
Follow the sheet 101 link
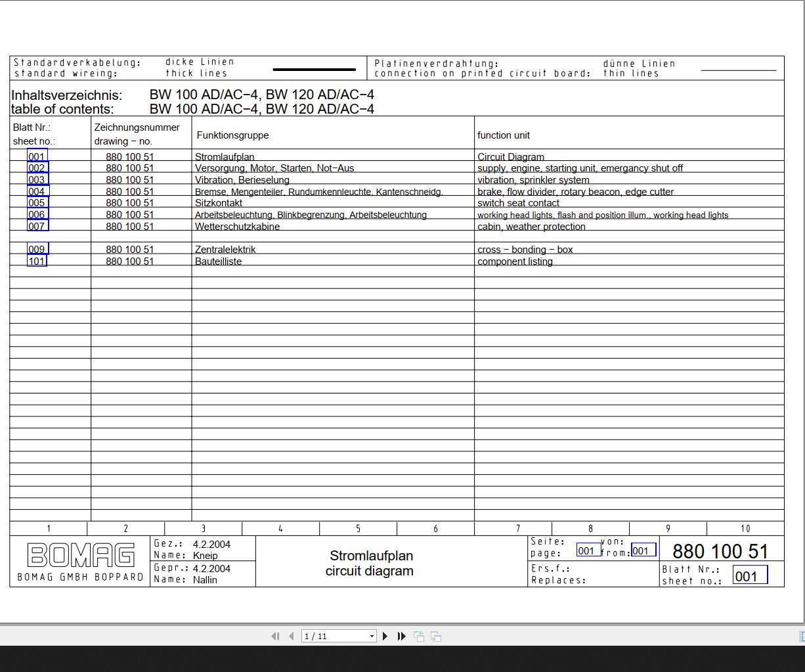pyautogui.click(x=37, y=261)
